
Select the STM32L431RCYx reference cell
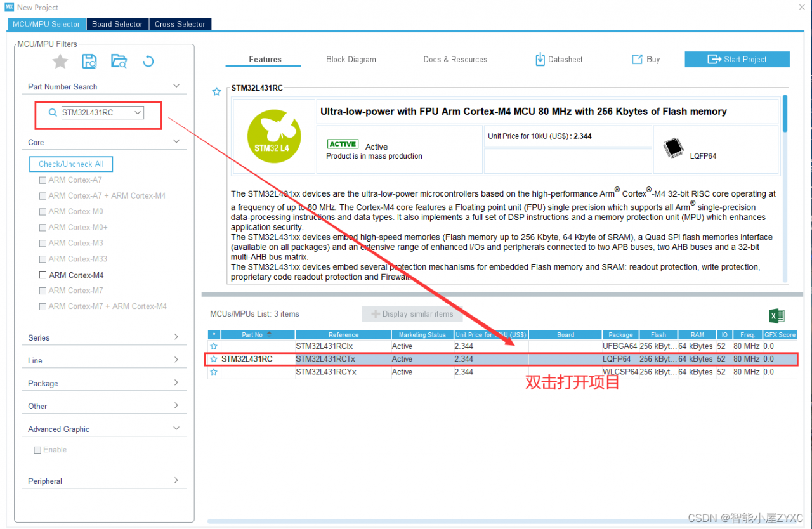tap(343, 372)
